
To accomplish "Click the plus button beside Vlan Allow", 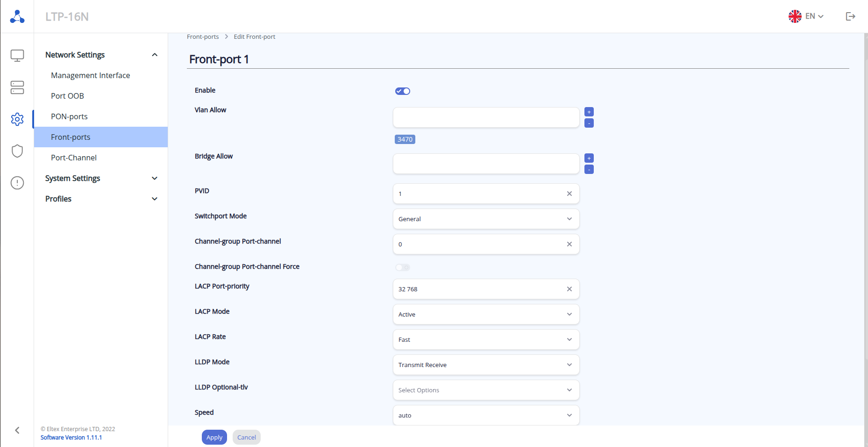I will [589, 112].
